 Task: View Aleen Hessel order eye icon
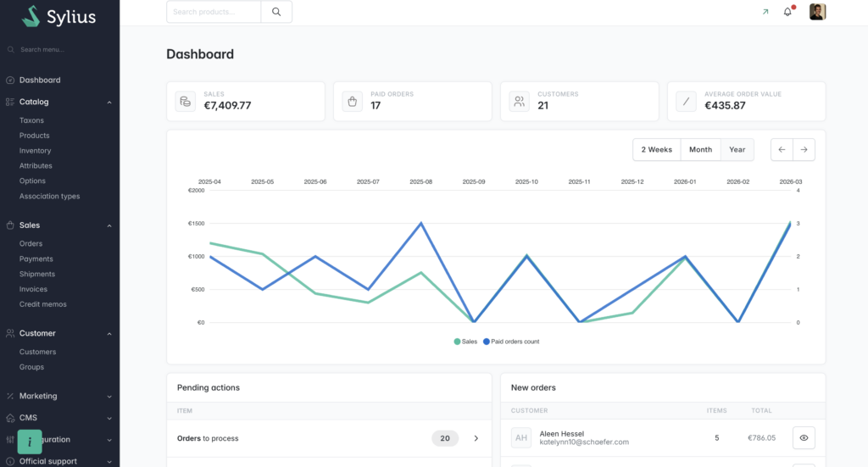point(804,437)
